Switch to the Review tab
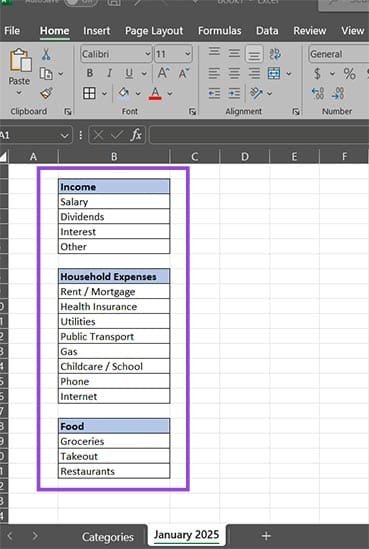This screenshot has height=549, width=369. pyautogui.click(x=309, y=31)
